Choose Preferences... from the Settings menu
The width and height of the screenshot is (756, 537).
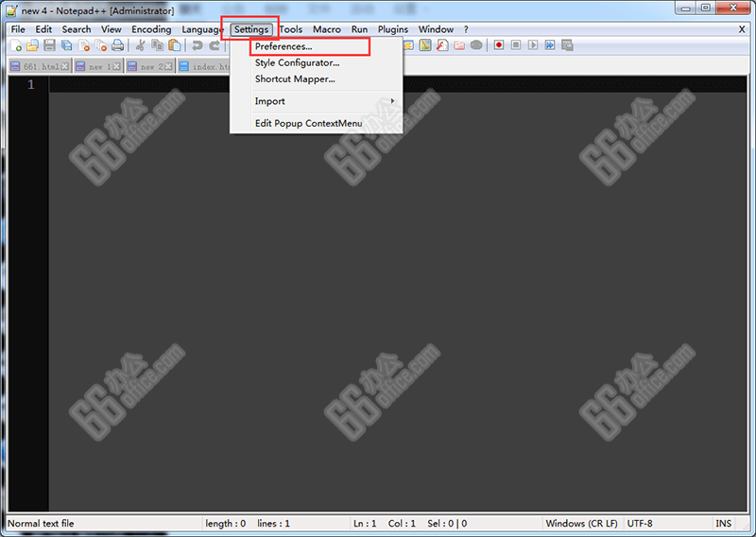pyautogui.click(x=317, y=46)
